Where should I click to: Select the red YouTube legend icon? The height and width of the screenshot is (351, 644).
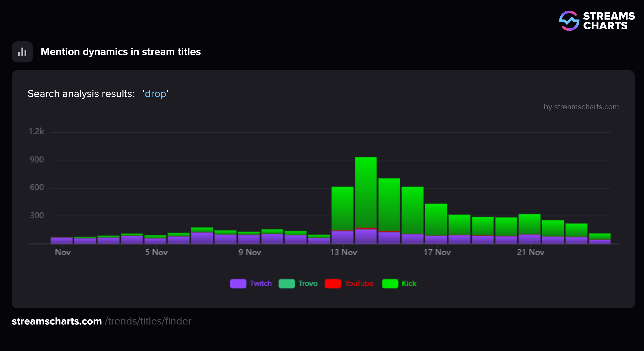coord(333,284)
